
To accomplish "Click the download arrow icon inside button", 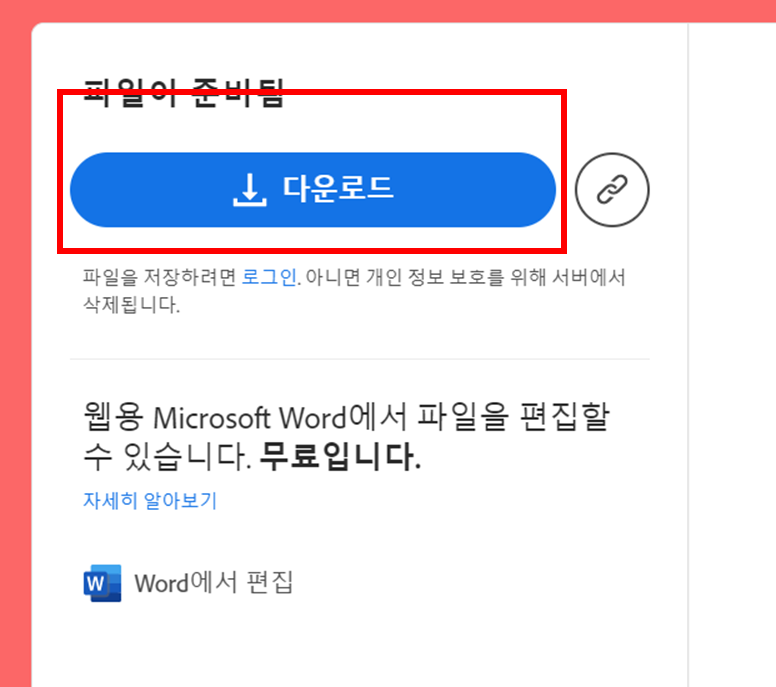I will (250, 190).
